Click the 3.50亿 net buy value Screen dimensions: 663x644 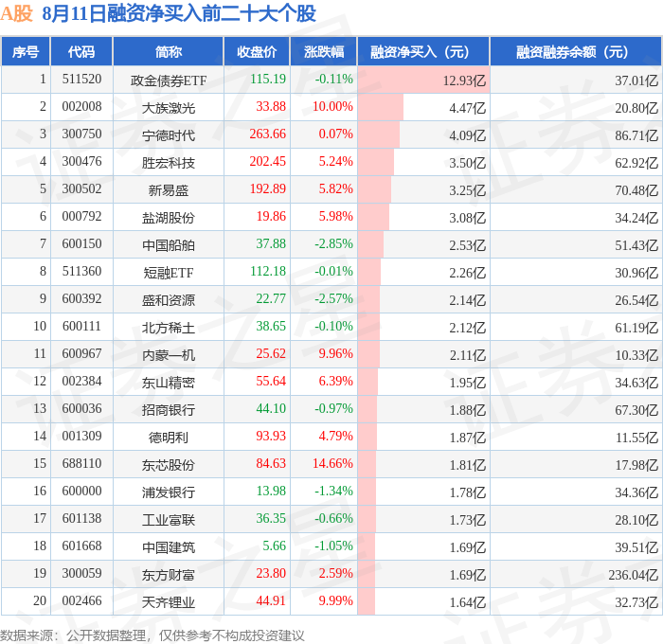pyautogui.click(x=468, y=163)
